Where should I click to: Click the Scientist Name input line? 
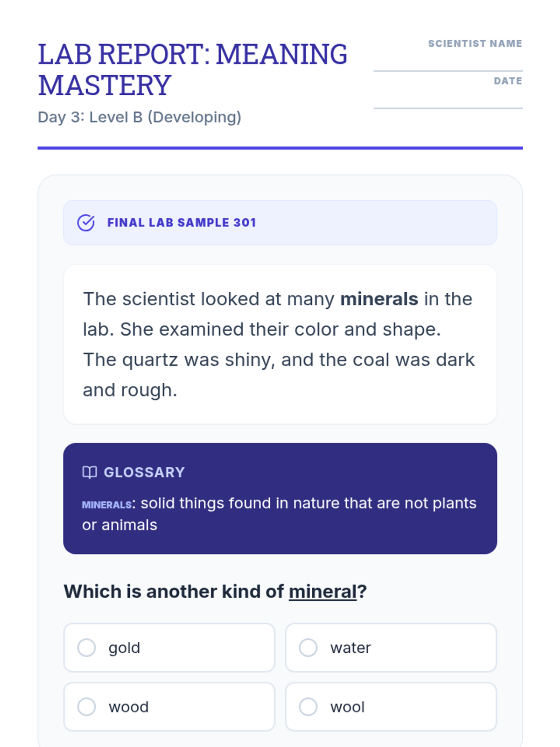pos(448,63)
